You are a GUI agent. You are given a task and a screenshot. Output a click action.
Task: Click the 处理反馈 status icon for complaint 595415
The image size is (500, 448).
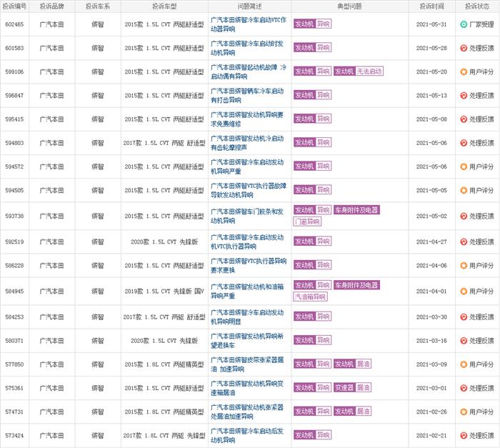coord(464,119)
